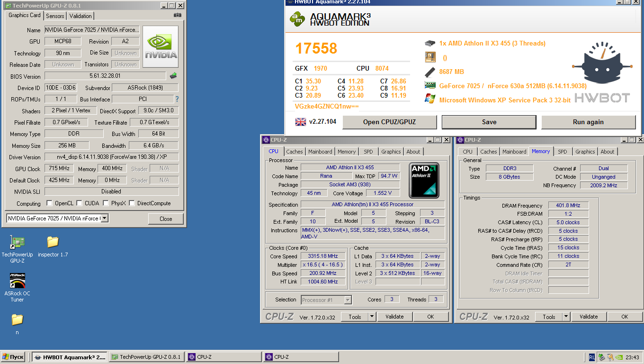Enable the PhysX checkbox
644x364 pixels.
pos(106,203)
